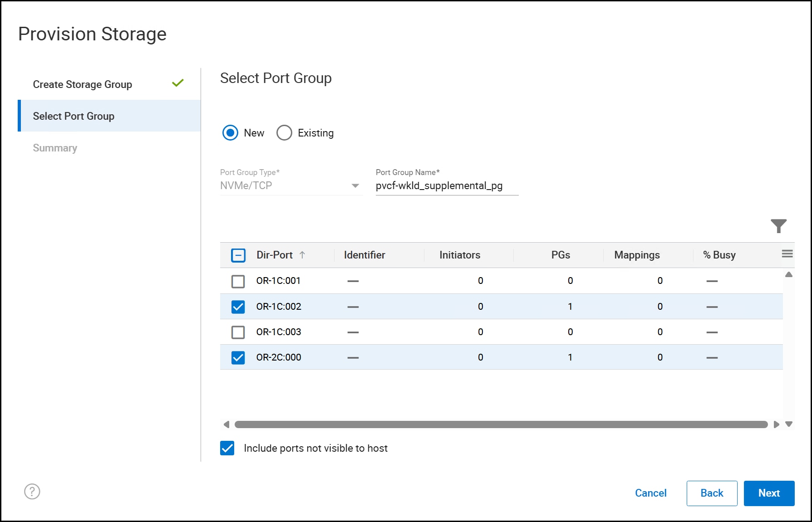
Task: Click the OR-1C:002 port name
Action: 279,307
